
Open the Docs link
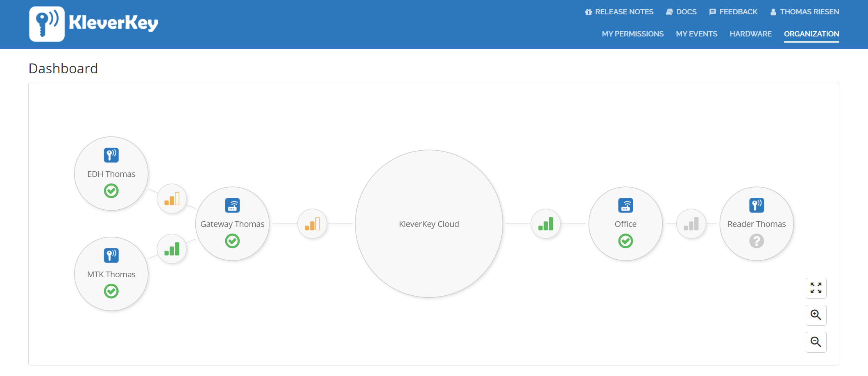click(681, 12)
